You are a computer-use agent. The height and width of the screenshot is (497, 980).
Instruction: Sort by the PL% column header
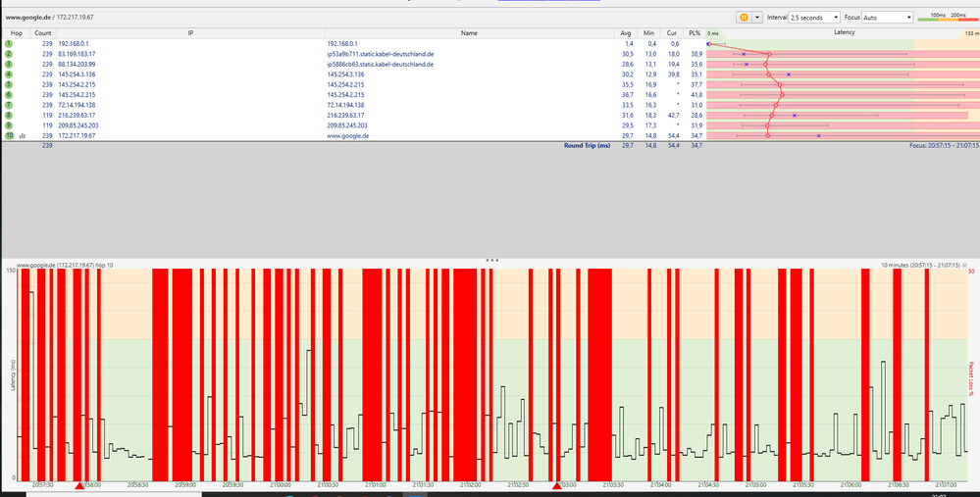click(x=696, y=32)
